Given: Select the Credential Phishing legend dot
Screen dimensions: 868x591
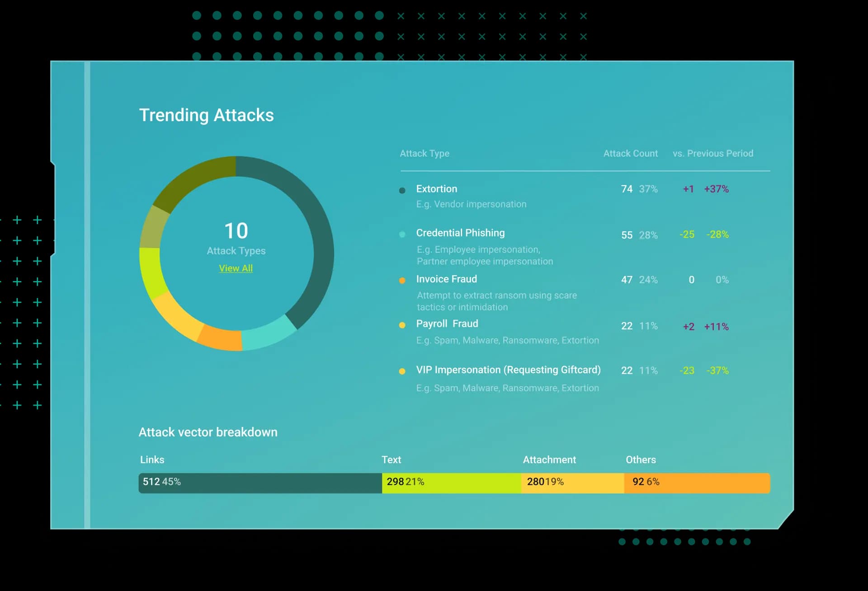Looking at the screenshot, I should click(x=402, y=234).
